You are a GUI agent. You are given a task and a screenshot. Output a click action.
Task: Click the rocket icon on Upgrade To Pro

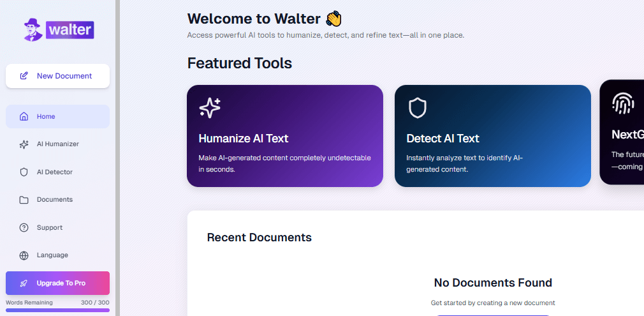pyautogui.click(x=24, y=283)
